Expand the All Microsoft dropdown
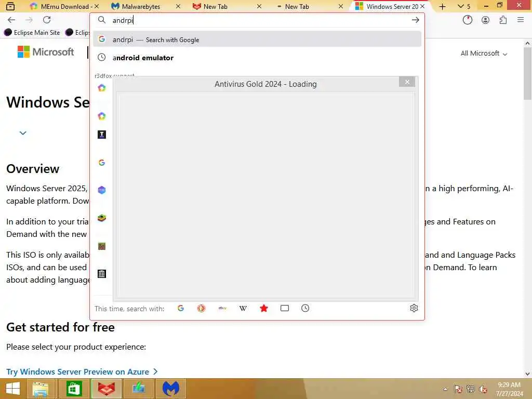The image size is (532, 399). [484, 54]
